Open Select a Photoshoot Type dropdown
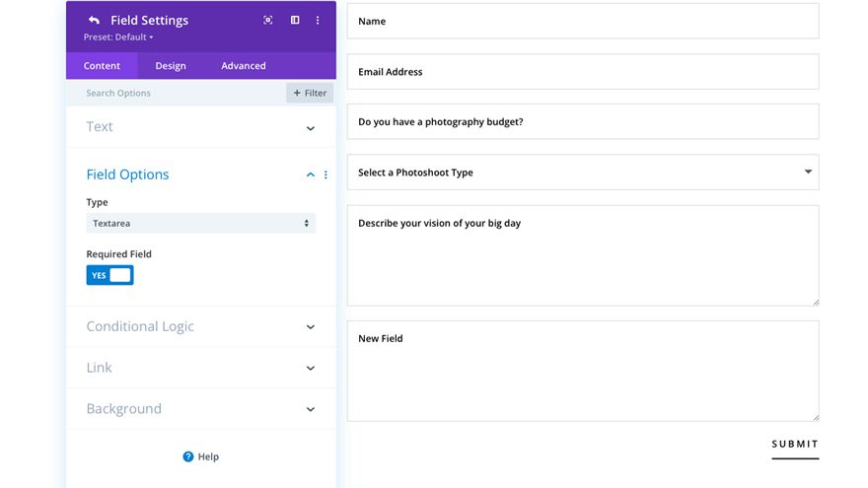 (x=582, y=173)
